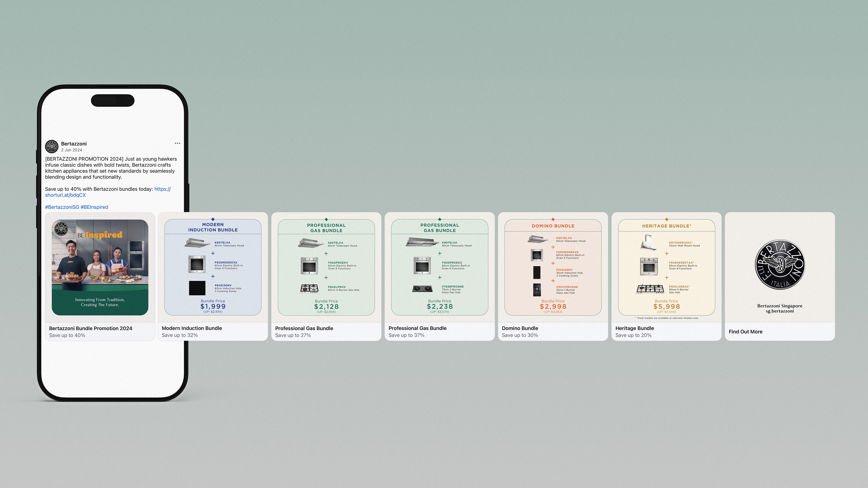Select the 'Domino Bundle' caption below card

pyautogui.click(x=520, y=328)
